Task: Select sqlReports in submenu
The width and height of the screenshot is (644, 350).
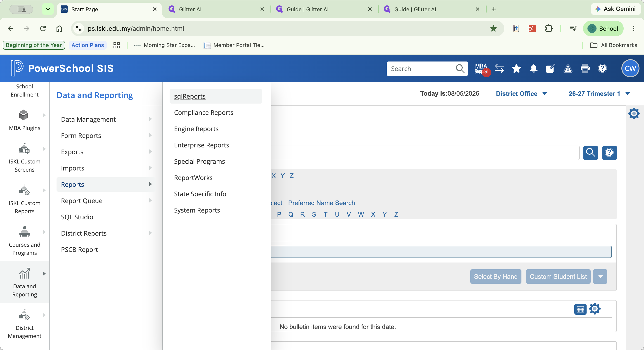Action: point(216,96)
